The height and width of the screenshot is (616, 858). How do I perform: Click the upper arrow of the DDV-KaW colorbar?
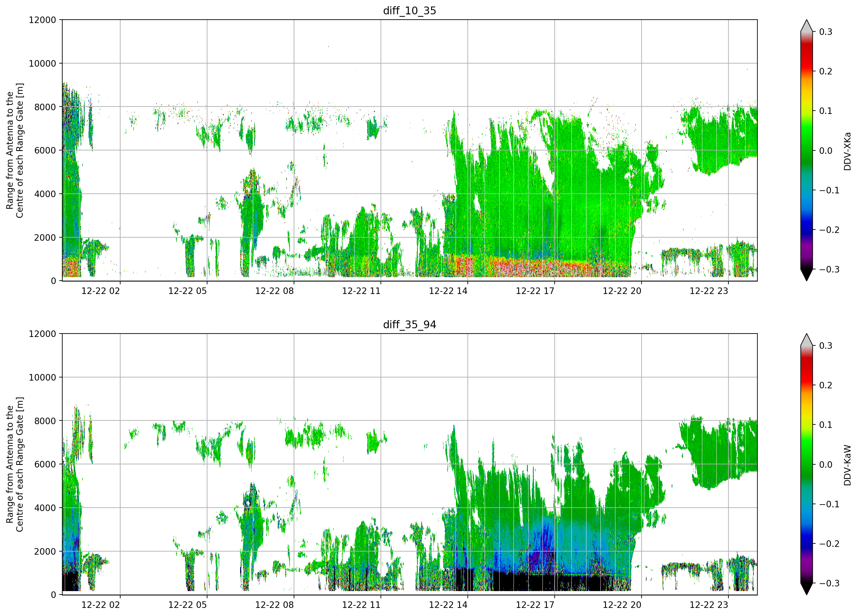pyautogui.click(x=806, y=340)
